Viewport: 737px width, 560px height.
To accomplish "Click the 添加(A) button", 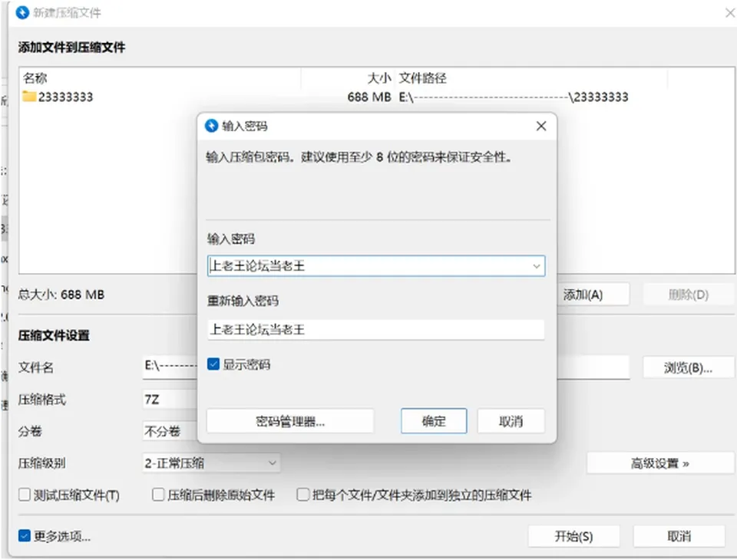I will coord(593,295).
